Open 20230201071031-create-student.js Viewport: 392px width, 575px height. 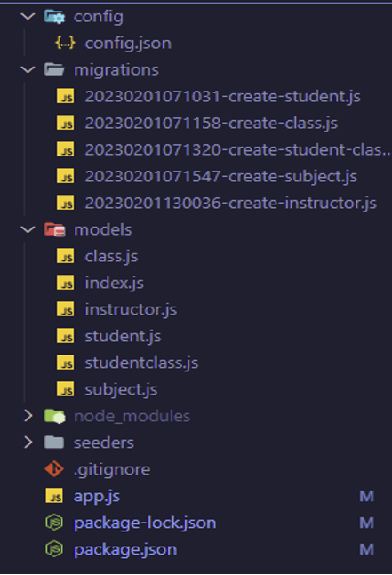222,97
